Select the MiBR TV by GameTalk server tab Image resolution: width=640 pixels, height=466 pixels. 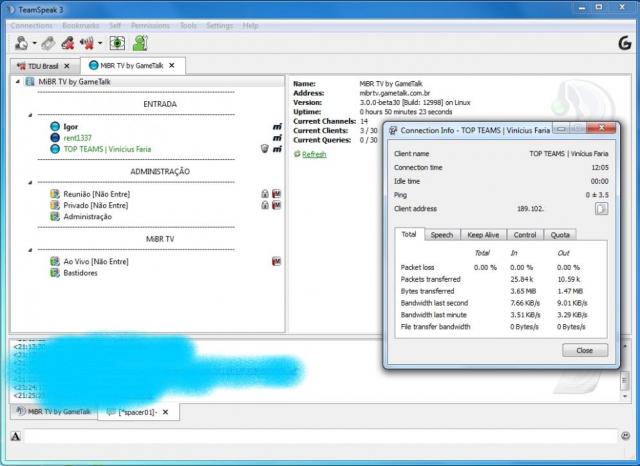[x=133, y=65]
